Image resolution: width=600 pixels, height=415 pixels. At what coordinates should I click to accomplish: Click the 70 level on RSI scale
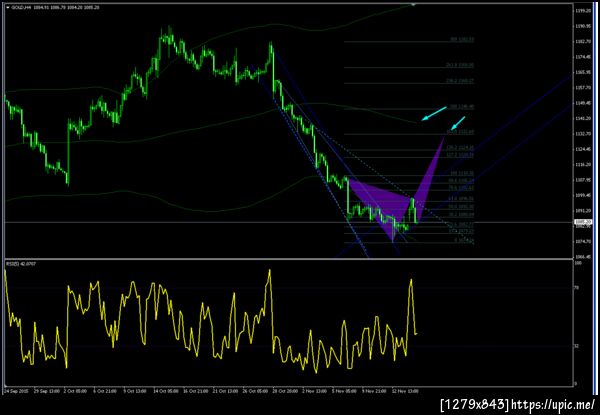(577, 288)
